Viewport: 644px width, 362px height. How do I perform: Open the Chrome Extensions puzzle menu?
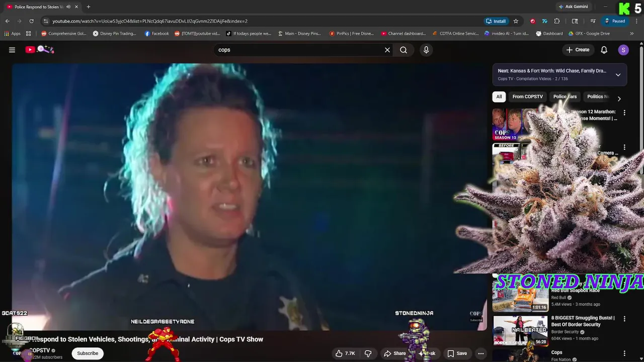click(557, 21)
